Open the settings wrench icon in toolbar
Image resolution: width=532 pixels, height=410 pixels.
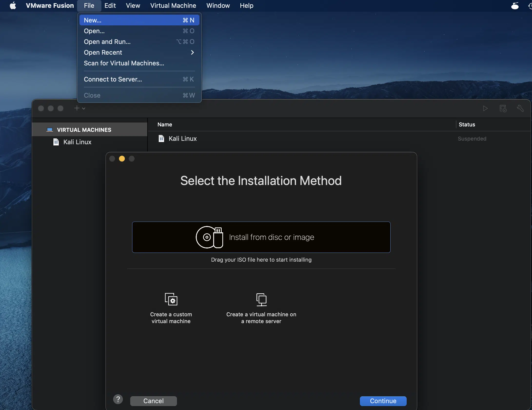pos(520,108)
